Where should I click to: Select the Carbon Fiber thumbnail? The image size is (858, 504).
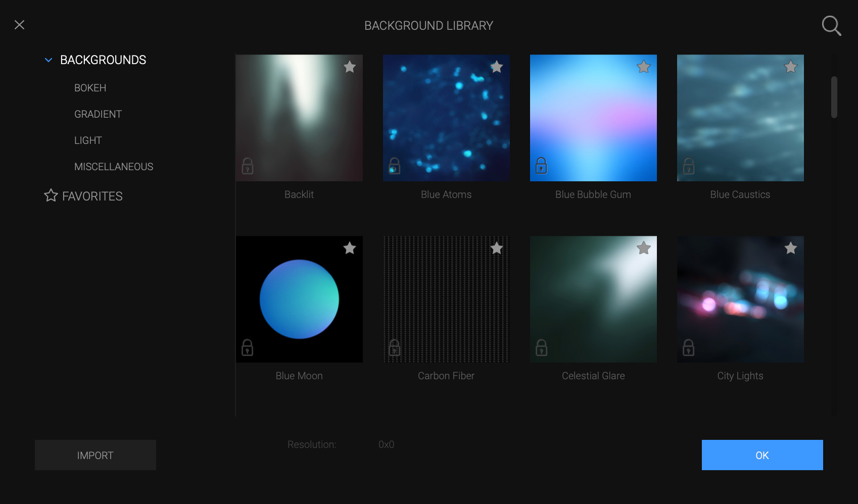pos(446,299)
